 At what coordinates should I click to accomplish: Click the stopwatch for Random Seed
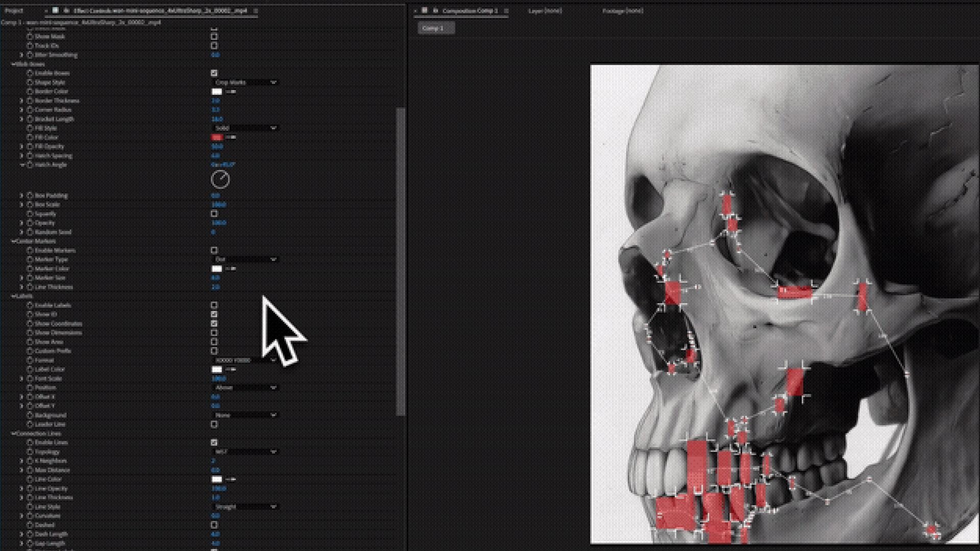[x=30, y=232]
